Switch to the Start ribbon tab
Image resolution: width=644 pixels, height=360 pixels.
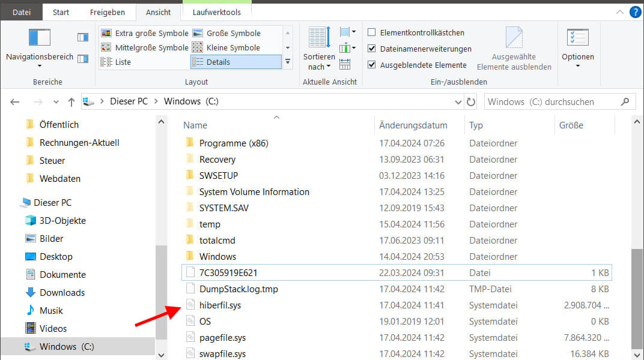tap(61, 13)
